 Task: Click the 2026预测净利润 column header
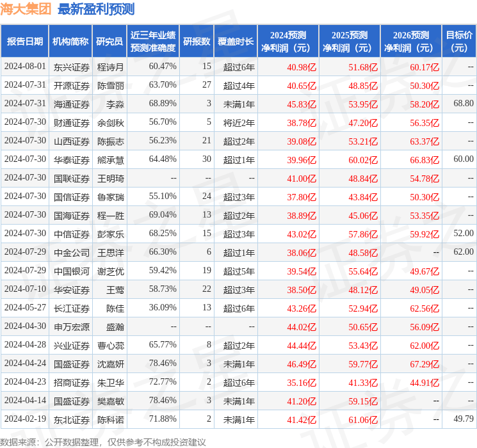(411, 42)
